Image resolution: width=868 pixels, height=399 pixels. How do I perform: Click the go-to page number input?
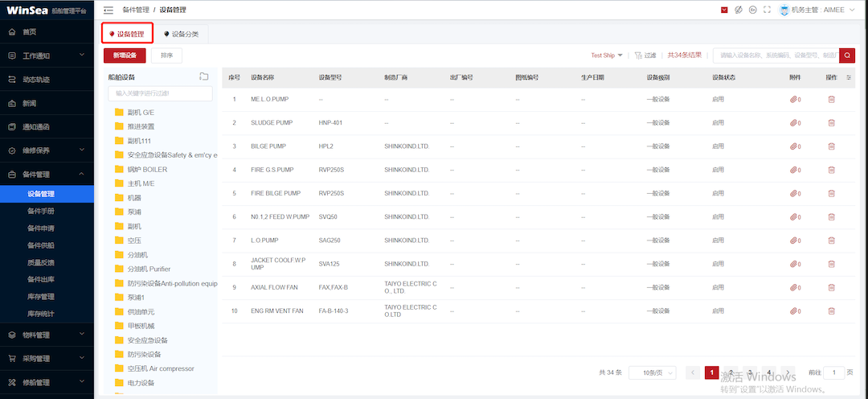click(834, 373)
